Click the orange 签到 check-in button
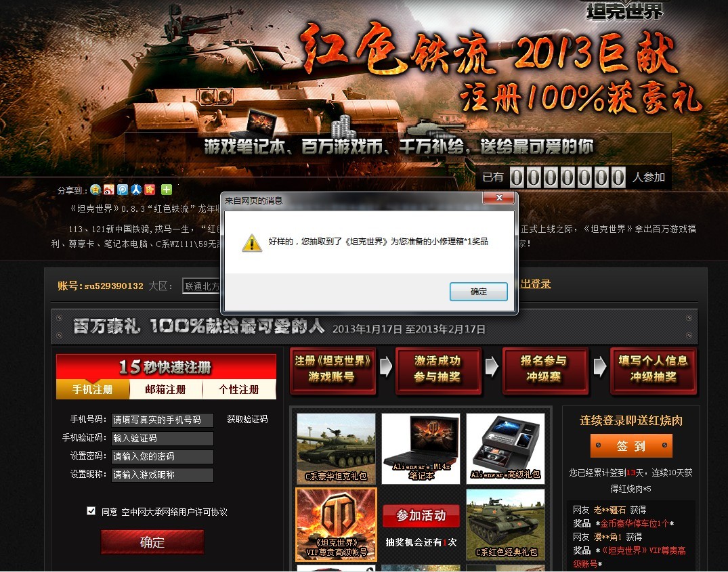This screenshot has height=572, width=728. 631,446
